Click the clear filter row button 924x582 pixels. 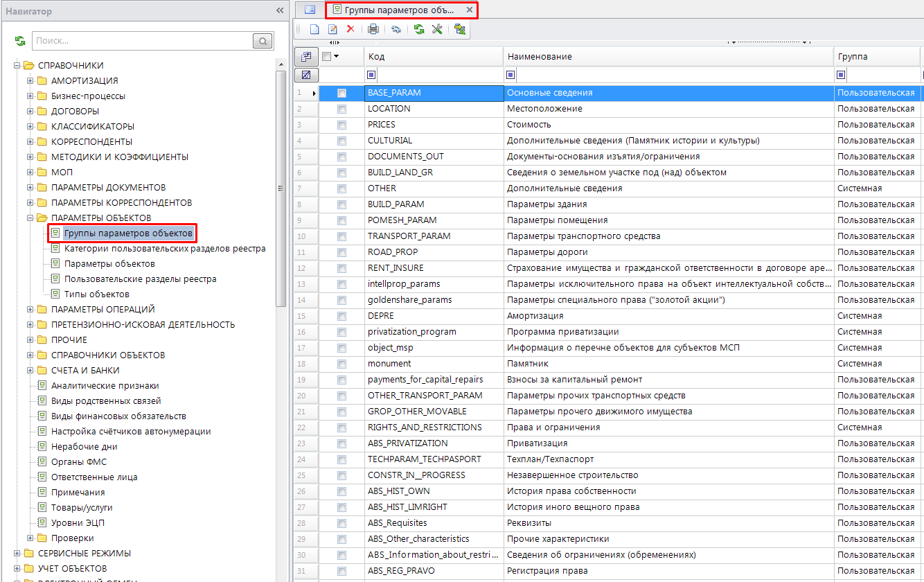coord(305,74)
